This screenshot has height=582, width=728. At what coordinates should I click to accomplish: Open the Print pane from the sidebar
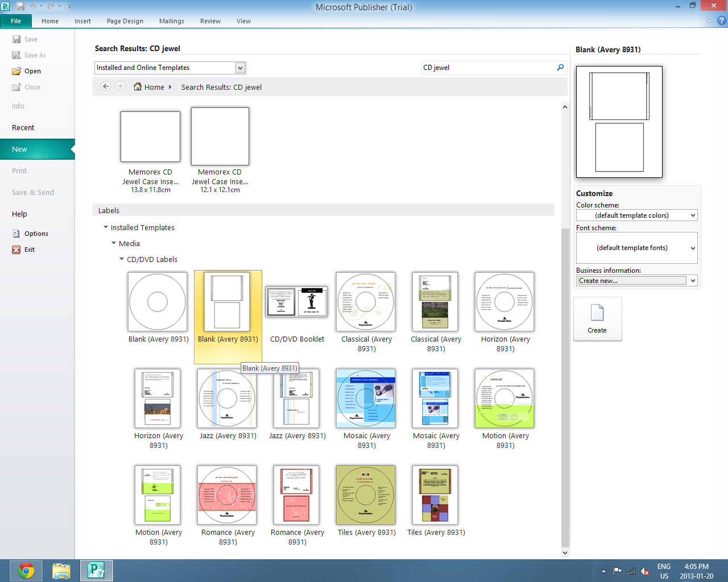(x=19, y=171)
